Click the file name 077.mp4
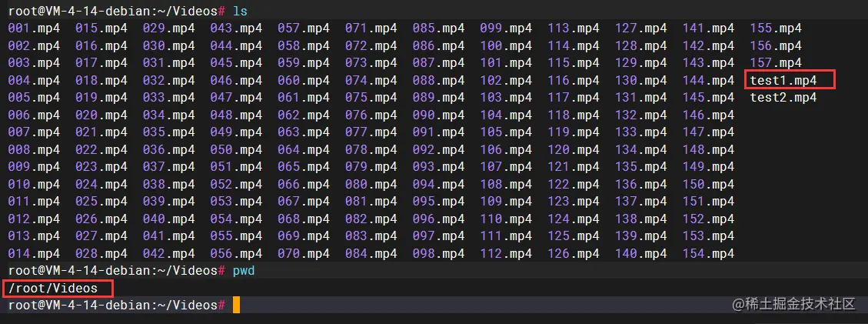The height and width of the screenshot is (324, 868). (371, 133)
